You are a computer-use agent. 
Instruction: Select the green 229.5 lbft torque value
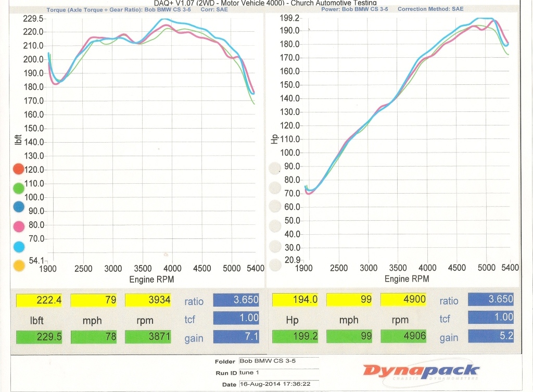pos(39,337)
